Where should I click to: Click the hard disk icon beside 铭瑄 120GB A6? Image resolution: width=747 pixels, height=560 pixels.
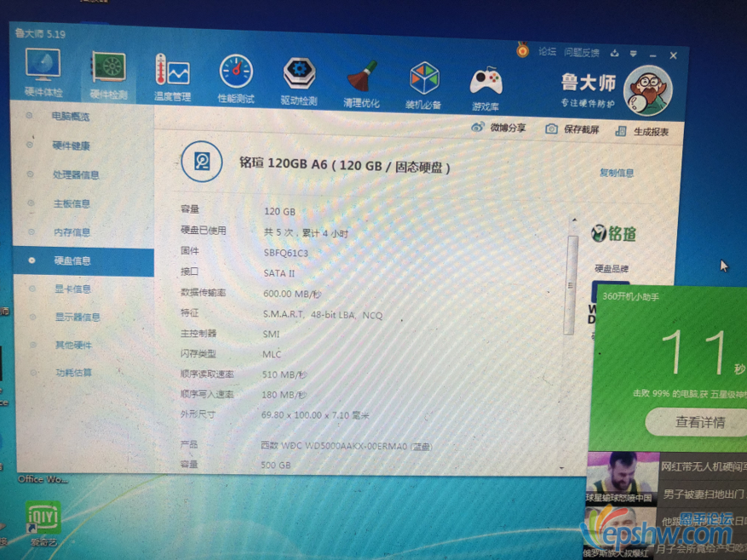click(202, 162)
